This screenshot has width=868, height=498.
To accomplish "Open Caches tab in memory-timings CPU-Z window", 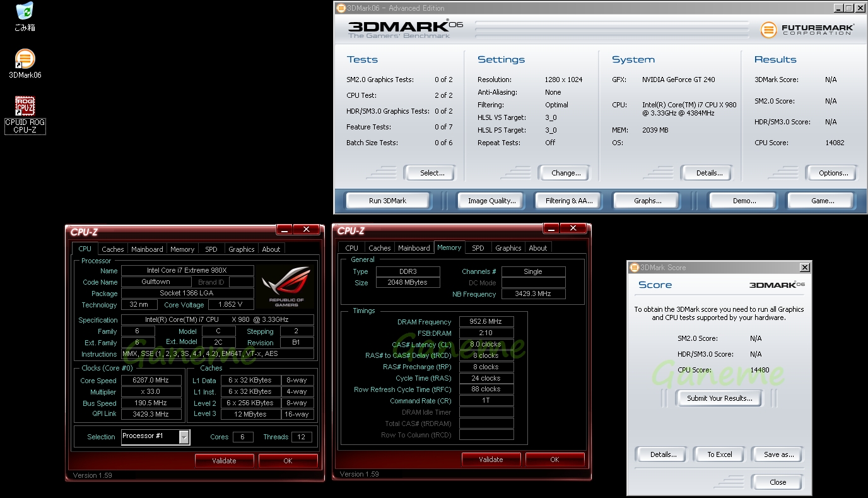I will coord(380,248).
